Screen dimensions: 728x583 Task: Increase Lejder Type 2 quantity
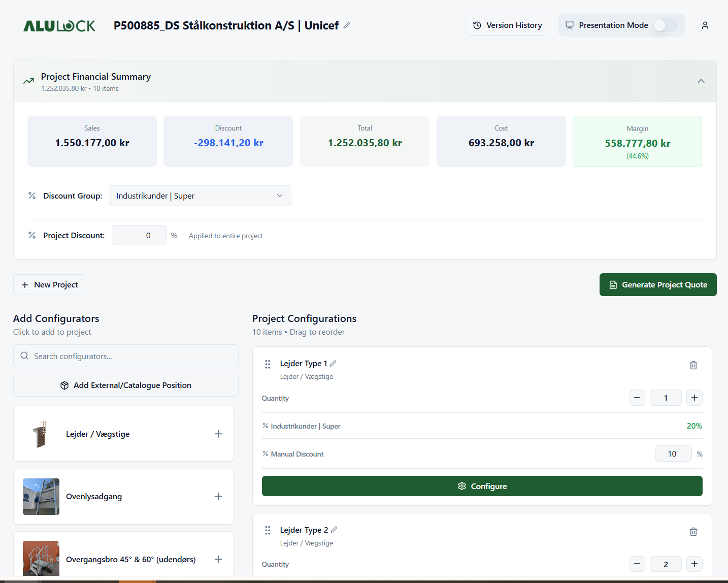click(x=694, y=564)
